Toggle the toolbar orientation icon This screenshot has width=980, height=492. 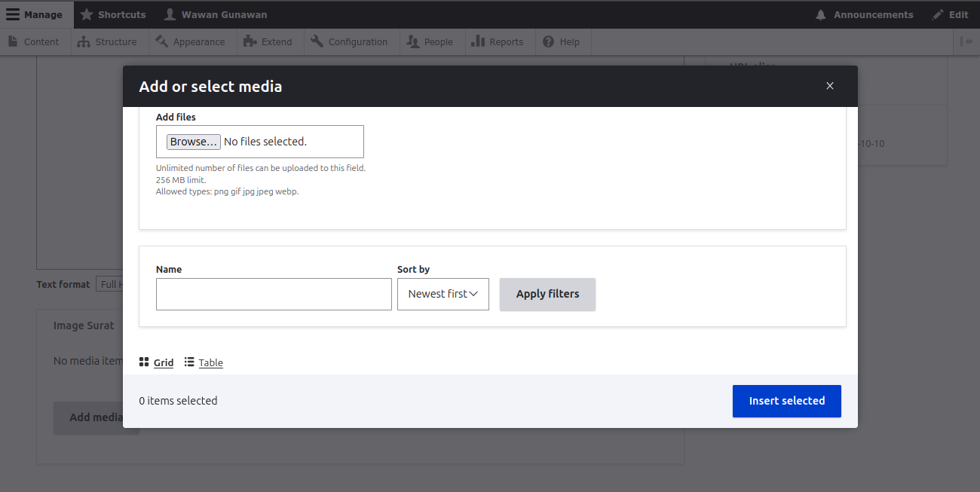(x=966, y=42)
